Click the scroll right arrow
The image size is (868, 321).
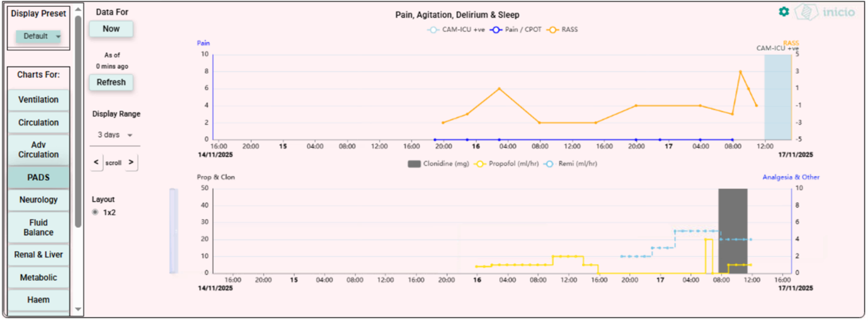(131, 162)
